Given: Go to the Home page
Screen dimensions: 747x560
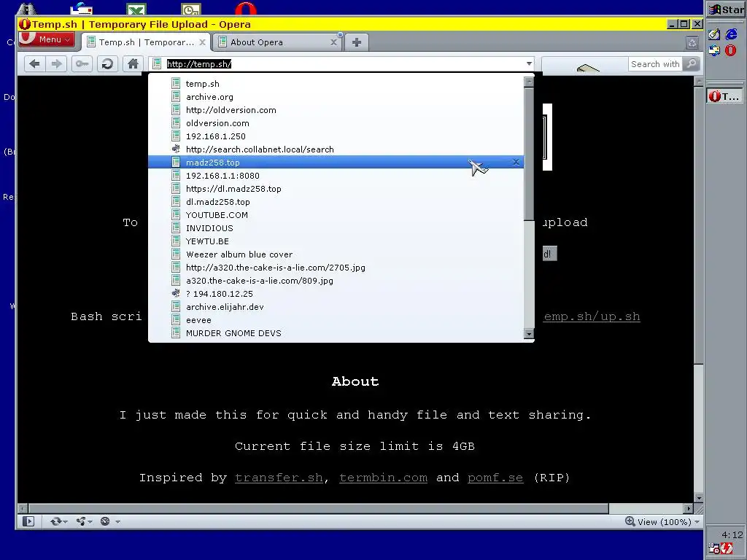Looking at the screenshot, I should click(x=133, y=64).
